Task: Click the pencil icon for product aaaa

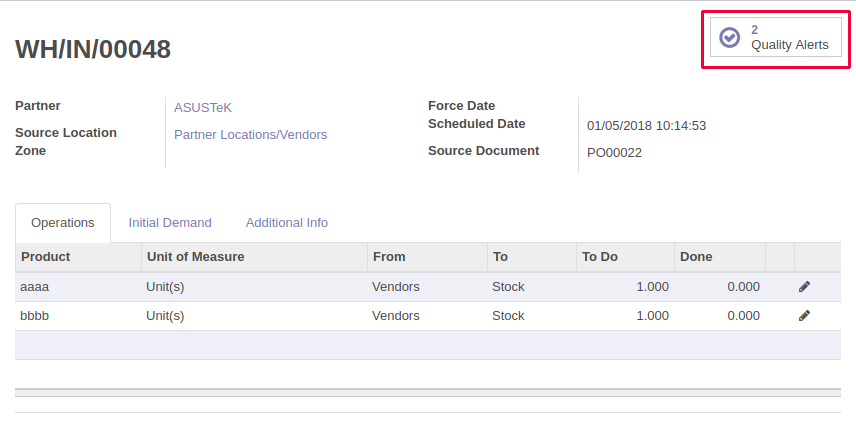Action: click(804, 287)
